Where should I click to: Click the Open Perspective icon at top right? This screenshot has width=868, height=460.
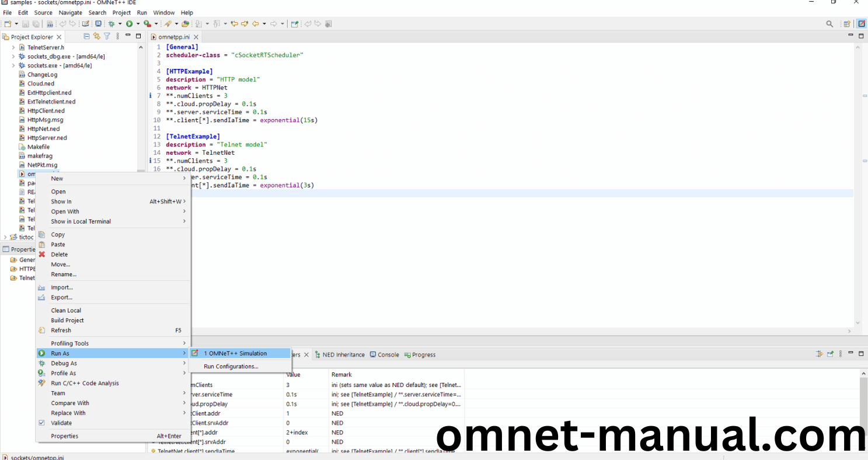pos(847,23)
